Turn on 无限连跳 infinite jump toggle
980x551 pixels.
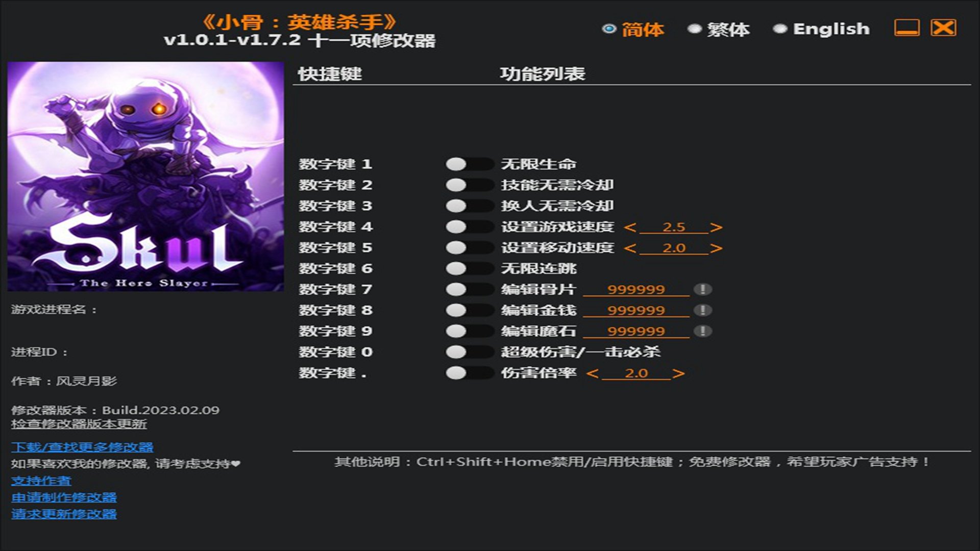click(x=469, y=268)
